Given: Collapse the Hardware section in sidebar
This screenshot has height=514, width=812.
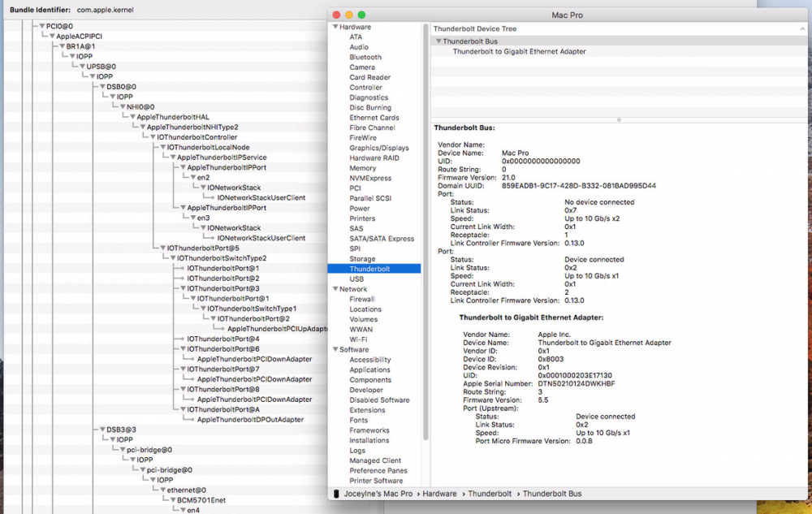Looking at the screenshot, I should tap(335, 27).
